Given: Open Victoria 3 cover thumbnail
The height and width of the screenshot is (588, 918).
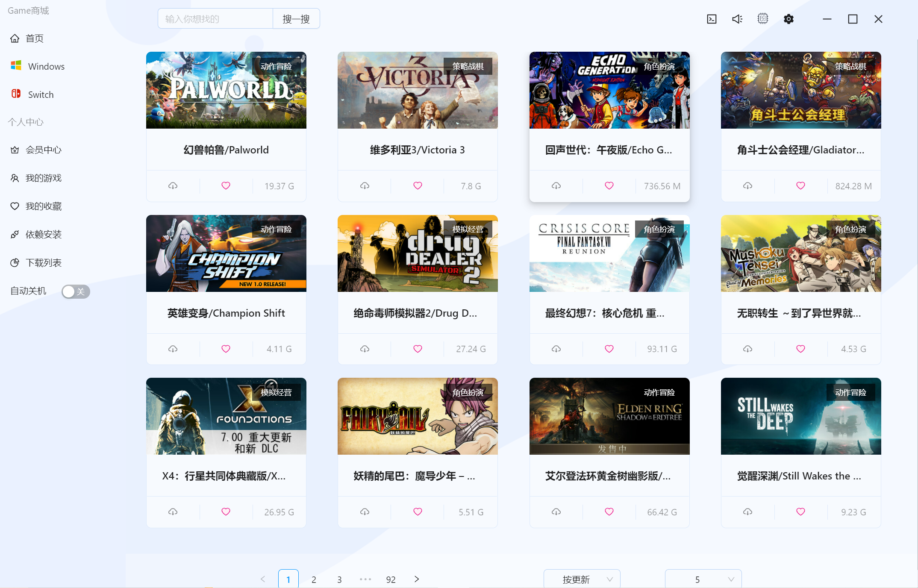Looking at the screenshot, I should pyautogui.click(x=418, y=90).
